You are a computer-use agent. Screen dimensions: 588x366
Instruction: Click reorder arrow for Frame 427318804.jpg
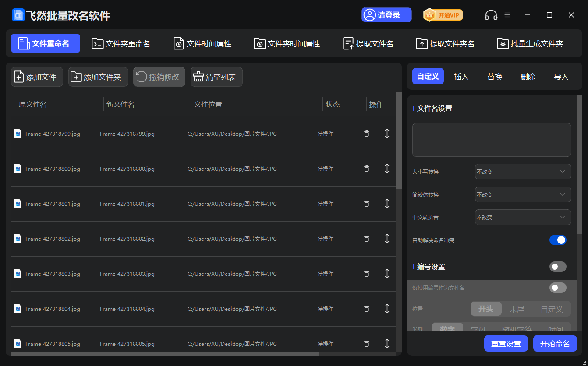coord(387,309)
